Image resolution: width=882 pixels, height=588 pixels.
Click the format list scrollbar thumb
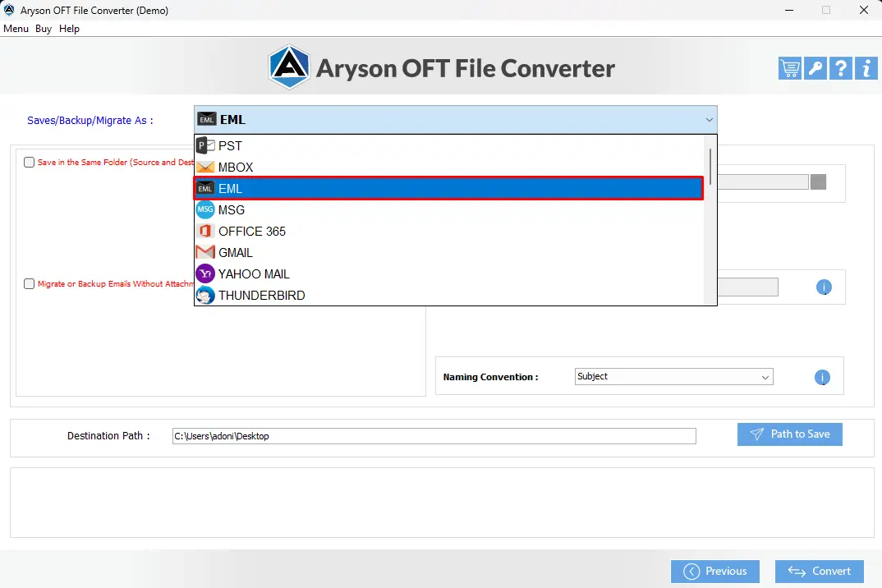tap(710, 167)
